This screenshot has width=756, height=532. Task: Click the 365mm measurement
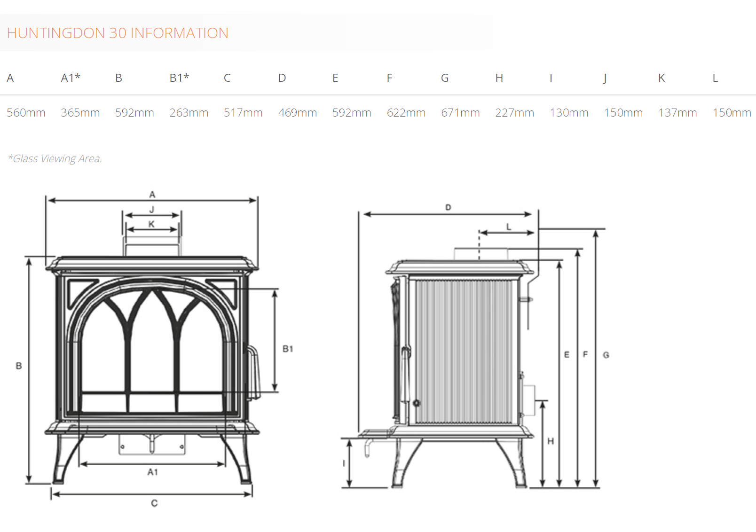pyautogui.click(x=80, y=113)
